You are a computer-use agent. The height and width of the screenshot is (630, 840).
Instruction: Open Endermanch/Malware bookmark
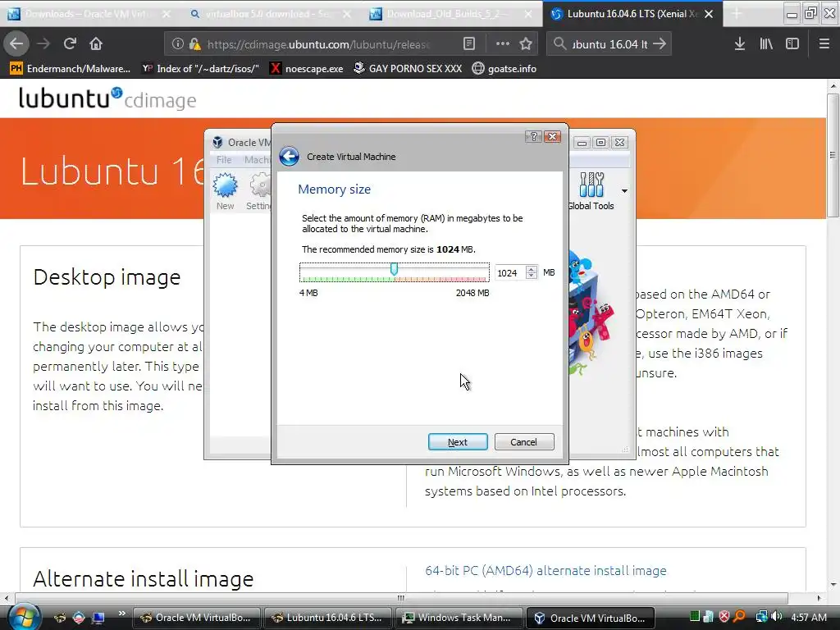coord(71,69)
